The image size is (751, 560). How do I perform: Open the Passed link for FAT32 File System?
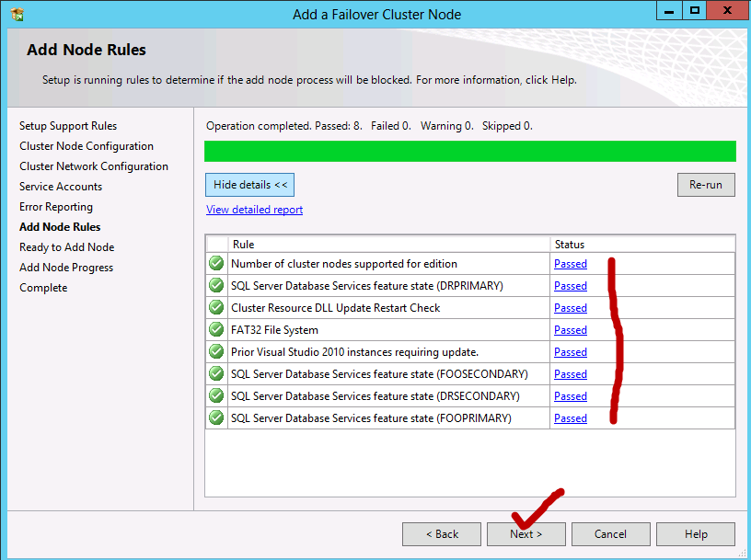(570, 329)
